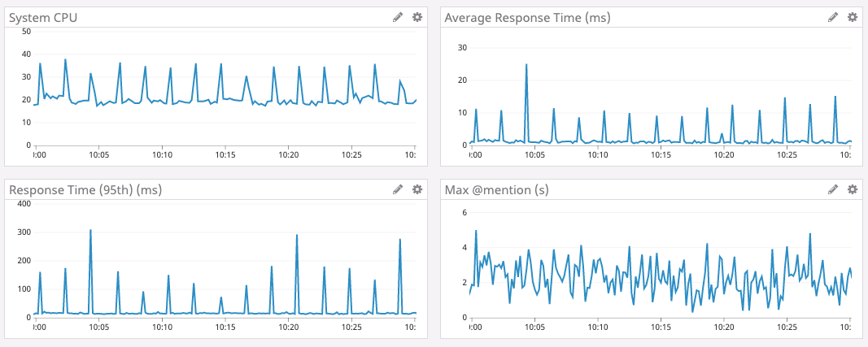Edit the Response Time (95th) graph

[x=398, y=189]
